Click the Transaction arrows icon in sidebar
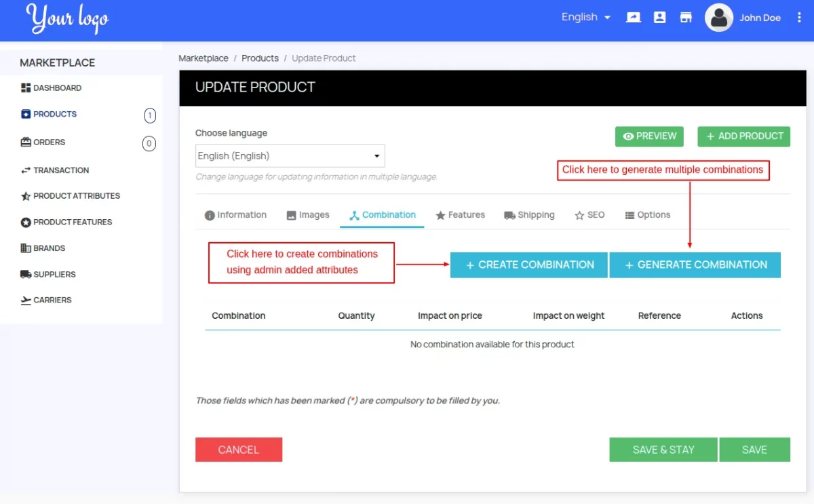The image size is (814, 504). [26, 170]
